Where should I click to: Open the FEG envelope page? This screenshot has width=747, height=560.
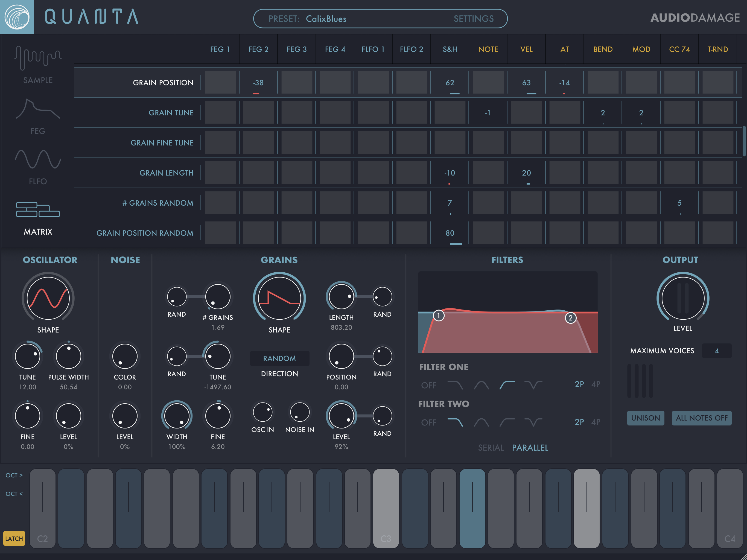pos(38,116)
